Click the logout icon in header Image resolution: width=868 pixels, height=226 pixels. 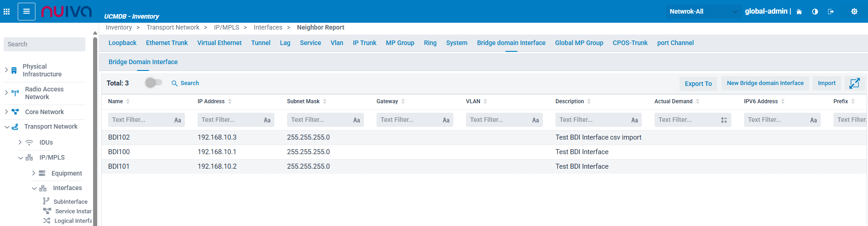coord(831,12)
